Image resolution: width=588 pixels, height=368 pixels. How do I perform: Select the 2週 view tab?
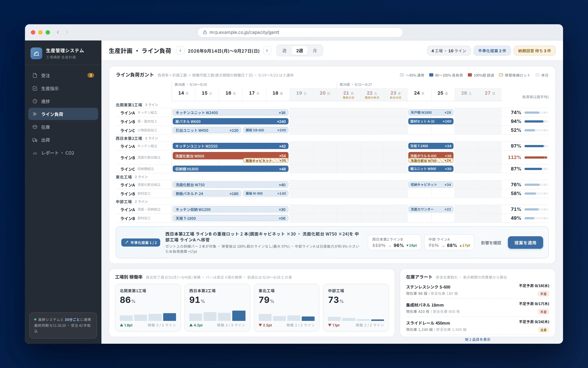[300, 51]
